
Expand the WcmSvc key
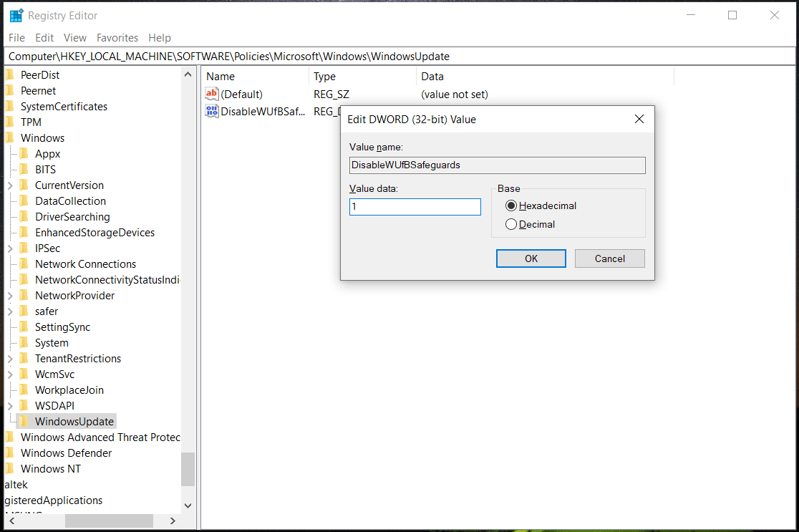[x=10, y=375]
